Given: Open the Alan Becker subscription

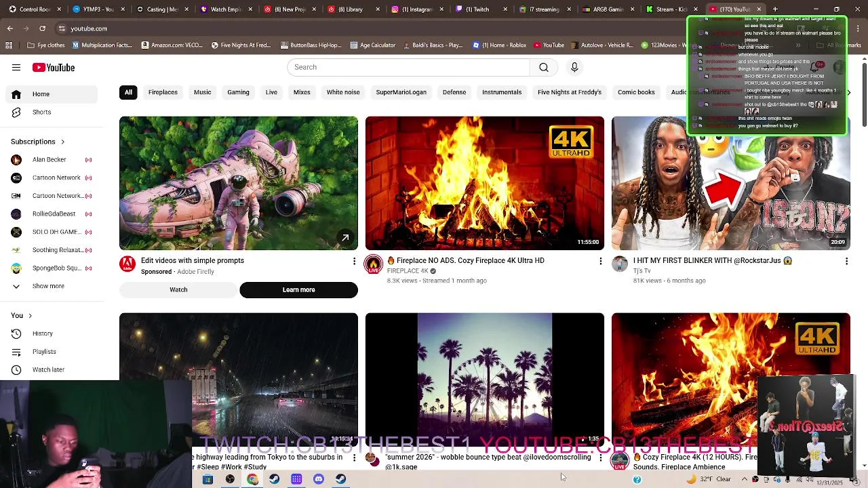Looking at the screenshot, I should 52,160.
